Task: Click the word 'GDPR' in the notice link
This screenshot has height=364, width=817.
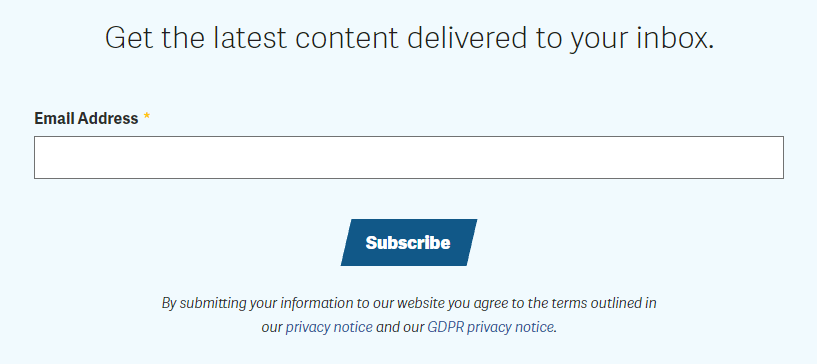Action: pyautogui.click(x=445, y=327)
